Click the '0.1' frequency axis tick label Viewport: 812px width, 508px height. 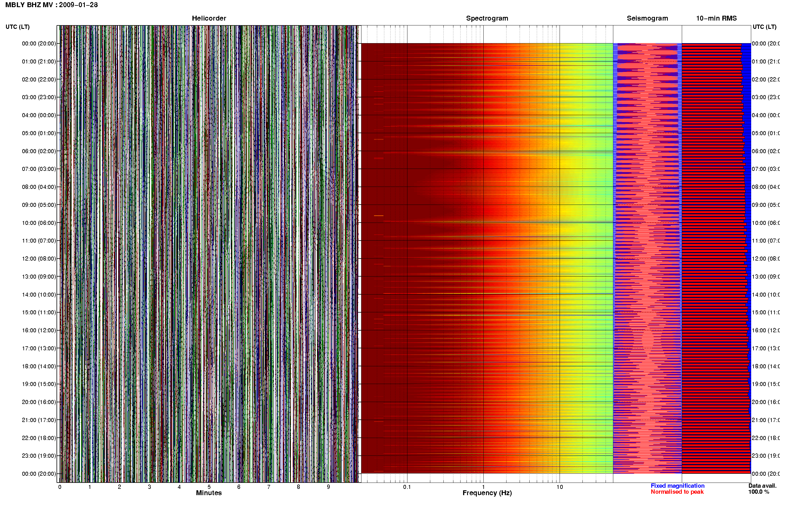click(407, 487)
